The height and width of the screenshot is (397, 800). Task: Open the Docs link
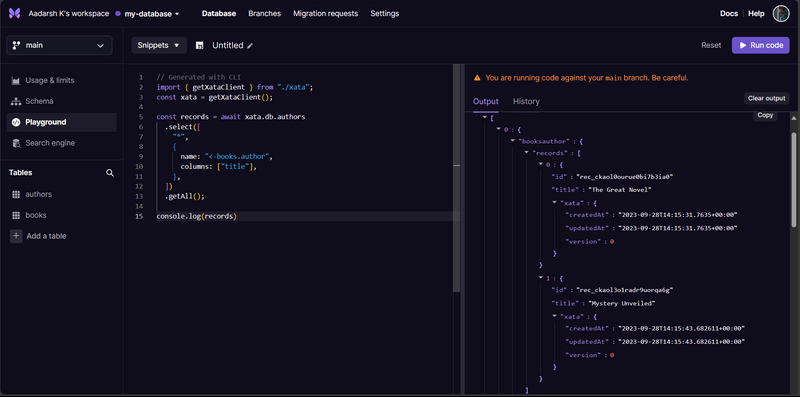(729, 14)
